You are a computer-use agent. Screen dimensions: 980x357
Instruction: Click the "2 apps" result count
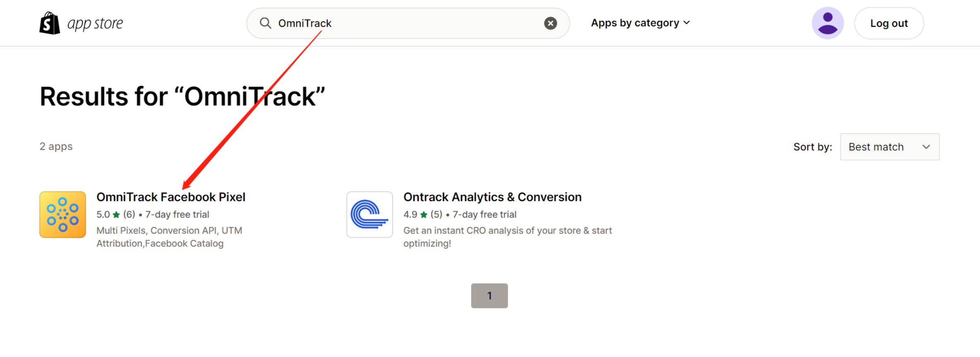pyautogui.click(x=56, y=146)
